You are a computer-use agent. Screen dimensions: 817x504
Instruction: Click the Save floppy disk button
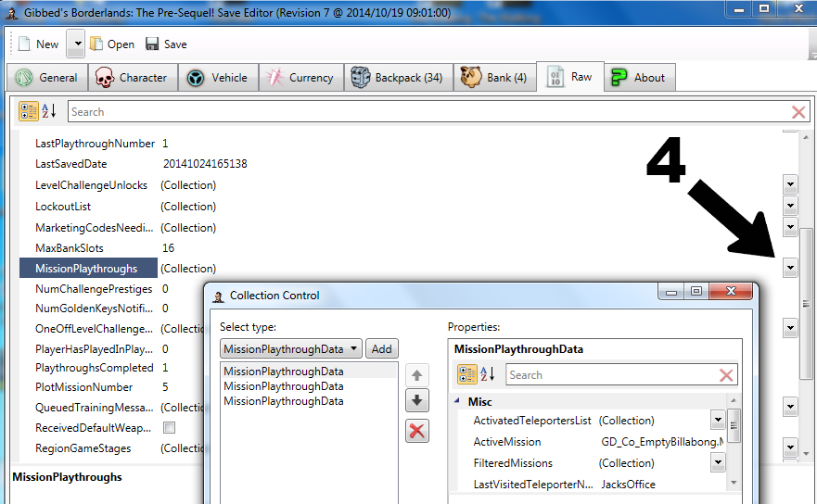(166, 44)
